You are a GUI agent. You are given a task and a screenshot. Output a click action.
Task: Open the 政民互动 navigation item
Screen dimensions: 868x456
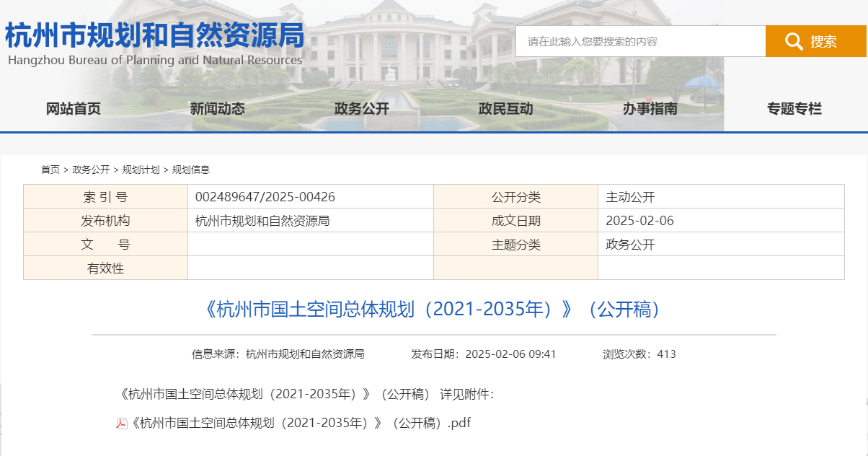pyautogui.click(x=506, y=109)
